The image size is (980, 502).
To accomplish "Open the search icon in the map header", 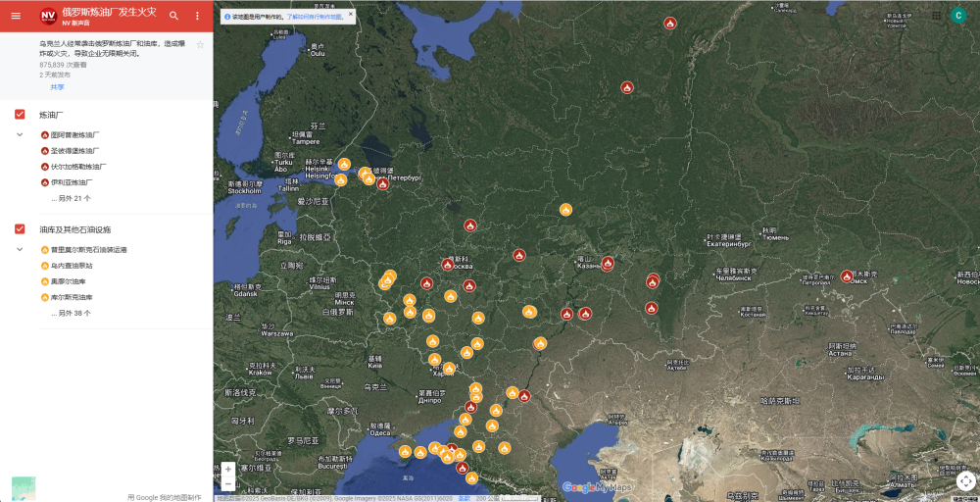I will click(x=173, y=16).
